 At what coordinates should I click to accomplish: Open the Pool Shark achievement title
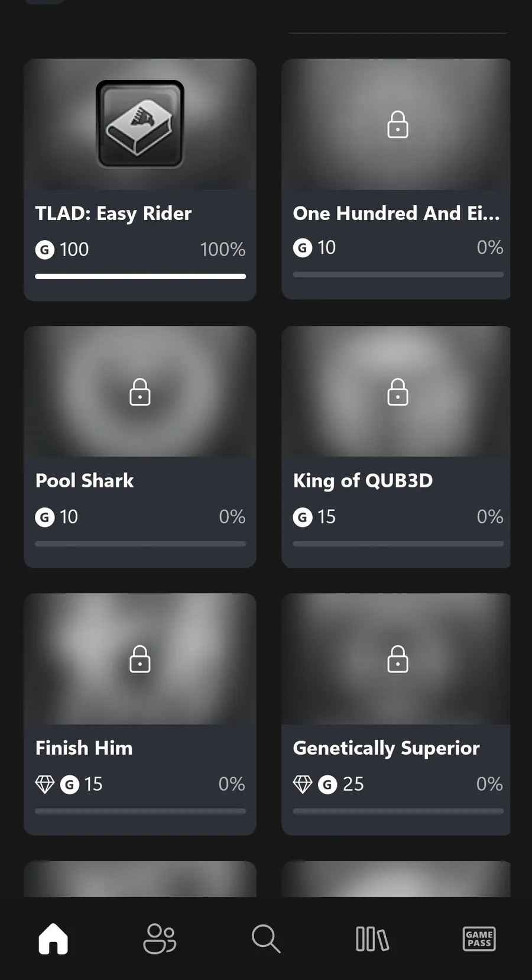pyautogui.click(x=85, y=481)
